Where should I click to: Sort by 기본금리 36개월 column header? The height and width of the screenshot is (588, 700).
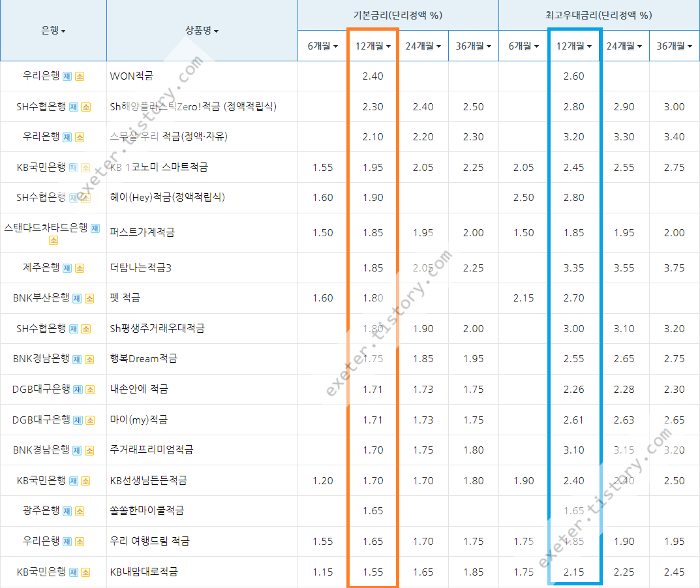coord(473,46)
